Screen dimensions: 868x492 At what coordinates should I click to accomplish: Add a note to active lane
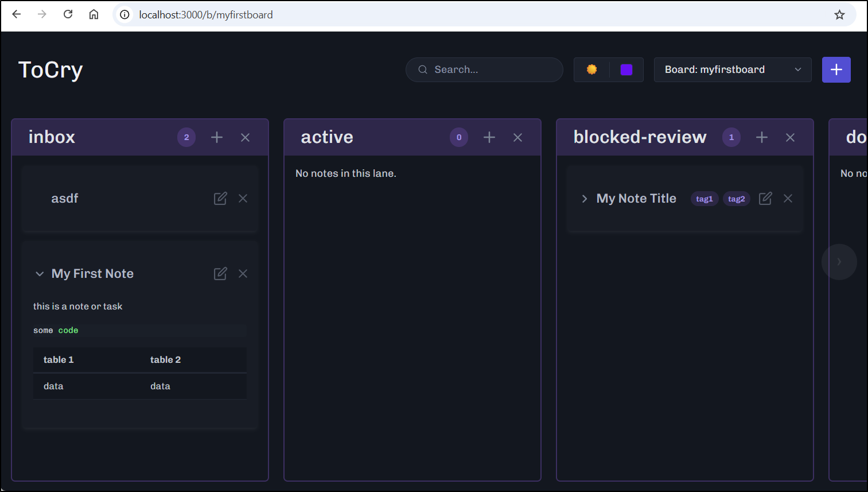click(x=489, y=137)
